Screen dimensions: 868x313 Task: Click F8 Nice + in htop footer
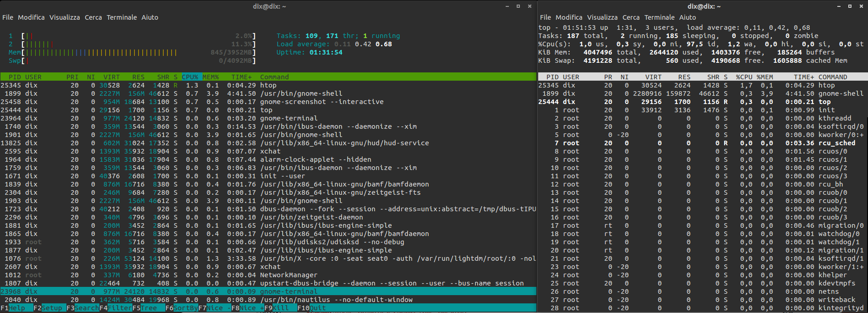248,308
